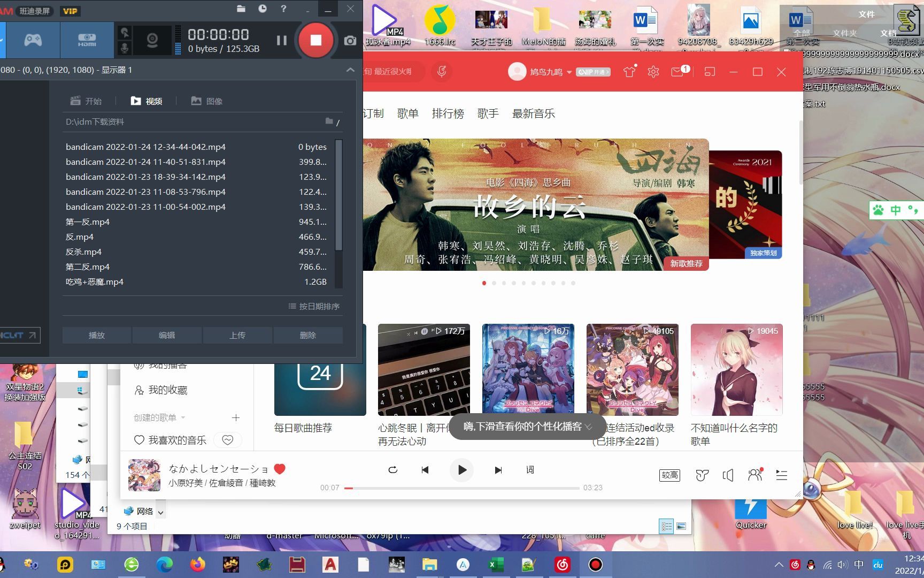Open listen together people icon
The height and width of the screenshot is (578, 924).
(x=755, y=474)
